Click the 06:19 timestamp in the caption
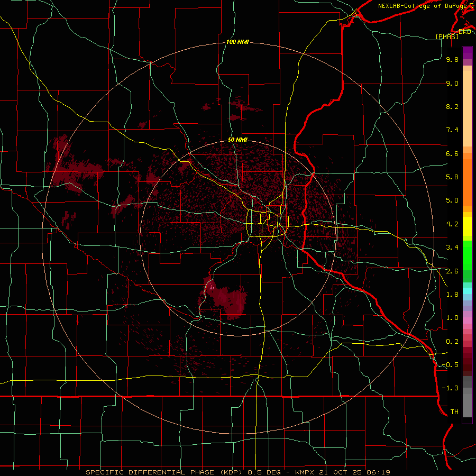 click(378, 472)
